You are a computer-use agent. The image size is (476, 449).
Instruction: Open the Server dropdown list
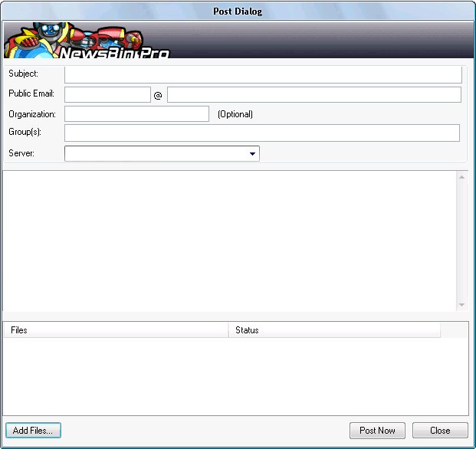pos(252,154)
